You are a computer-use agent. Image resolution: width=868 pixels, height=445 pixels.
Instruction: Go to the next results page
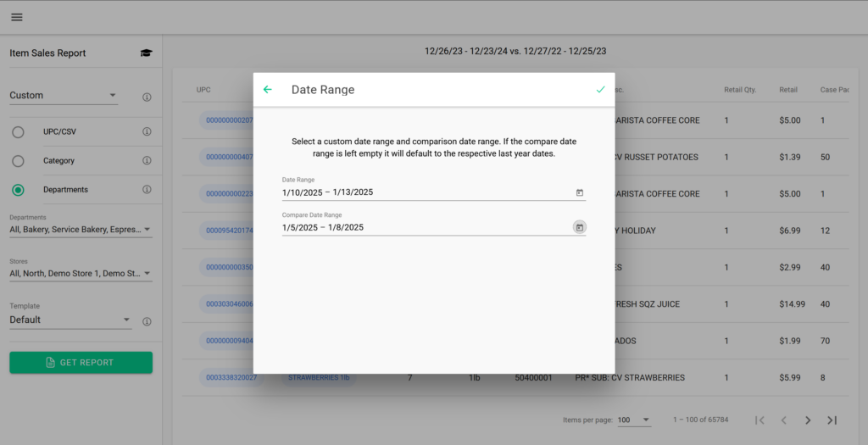pos(808,420)
